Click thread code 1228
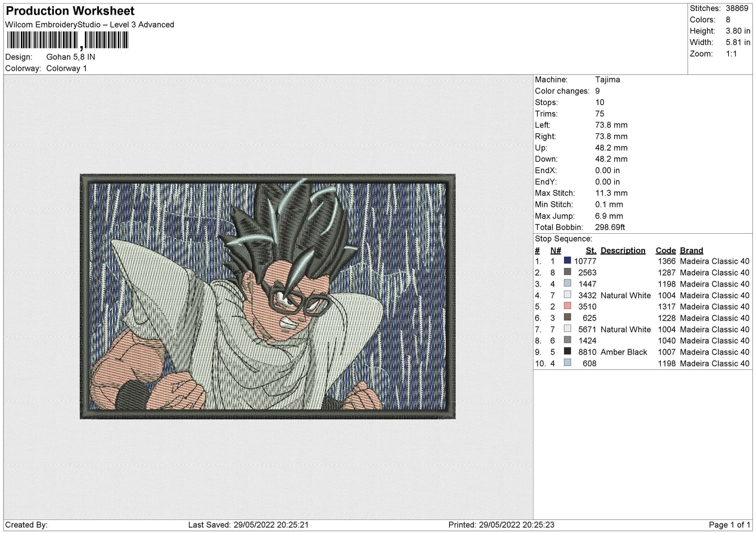756x534 pixels. point(667,318)
